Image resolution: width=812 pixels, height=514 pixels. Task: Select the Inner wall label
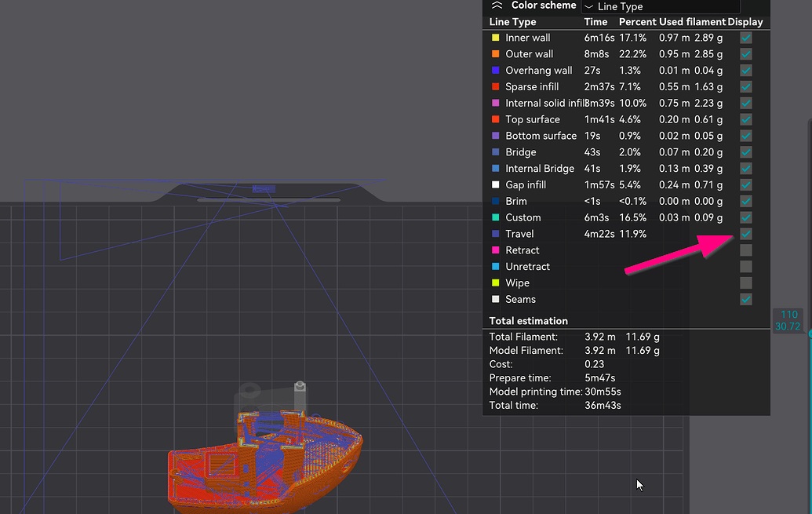tap(528, 38)
